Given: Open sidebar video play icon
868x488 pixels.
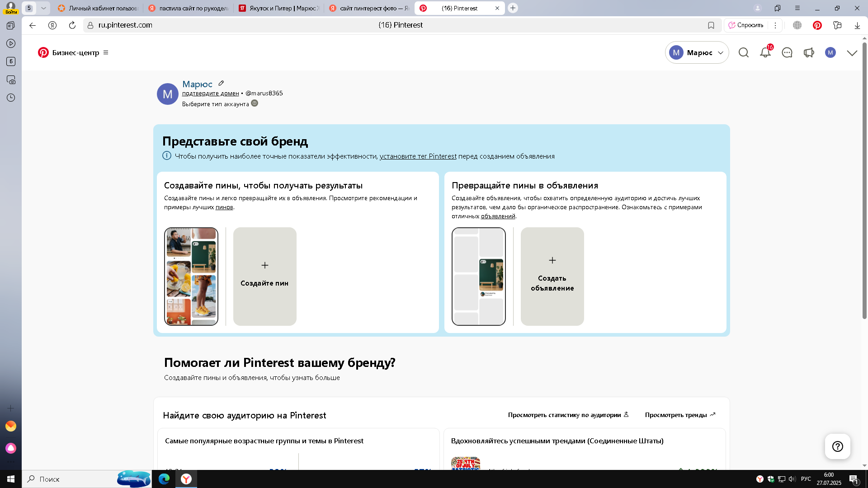Looking at the screenshot, I should (x=11, y=43).
